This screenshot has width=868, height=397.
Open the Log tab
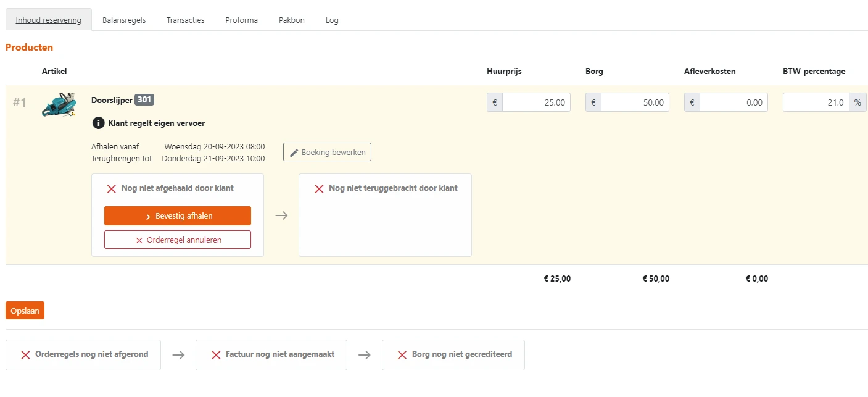332,20
